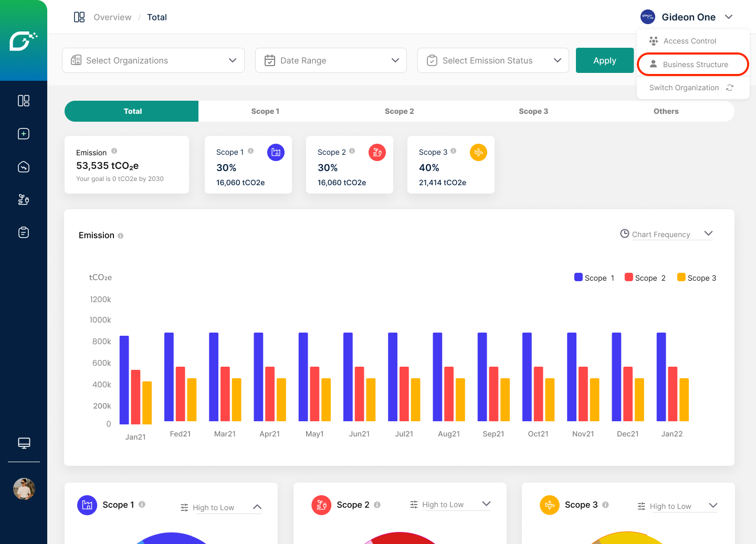Screen dimensions: 756x544
Task: Click the monitor icon in sidebar
Action: pyautogui.click(x=24, y=443)
